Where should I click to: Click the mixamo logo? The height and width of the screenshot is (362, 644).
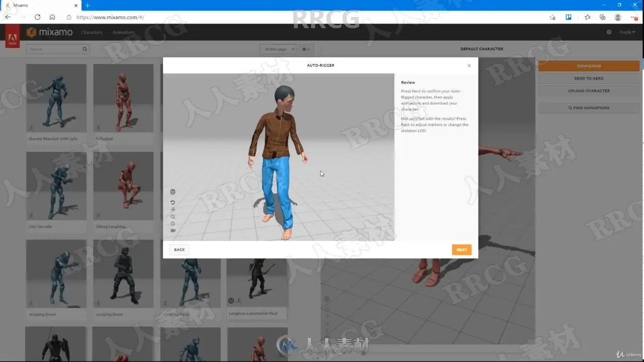[x=49, y=32]
